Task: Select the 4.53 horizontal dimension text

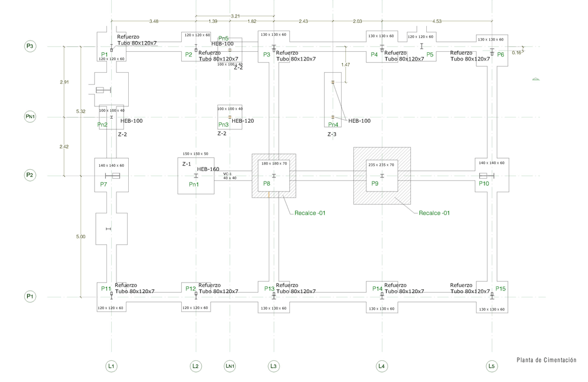Action: (x=436, y=21)
